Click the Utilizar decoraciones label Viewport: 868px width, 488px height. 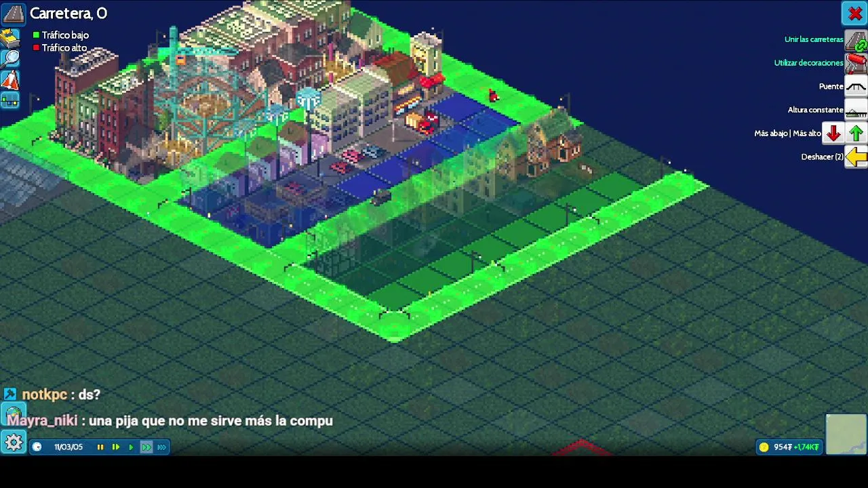tap(808, 63)
